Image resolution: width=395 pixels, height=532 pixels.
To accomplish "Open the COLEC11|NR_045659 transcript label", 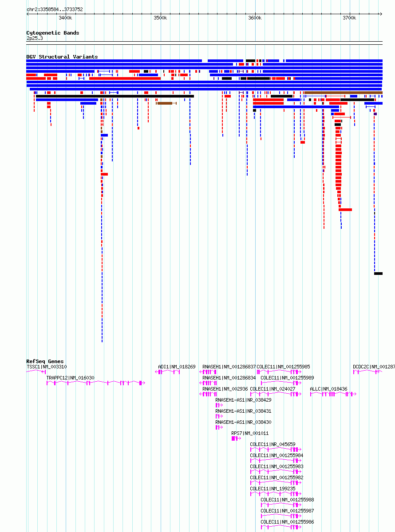I will click(273, 444).
